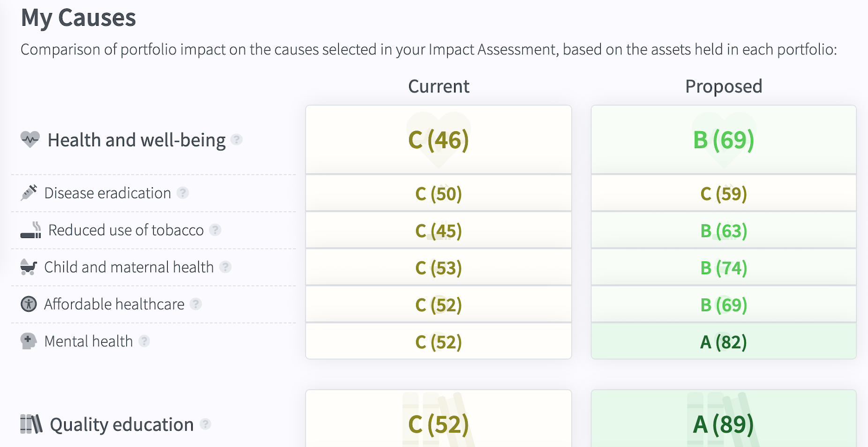
Task: Click Proposed Mental health A (82) score
Action: [724, 342]
